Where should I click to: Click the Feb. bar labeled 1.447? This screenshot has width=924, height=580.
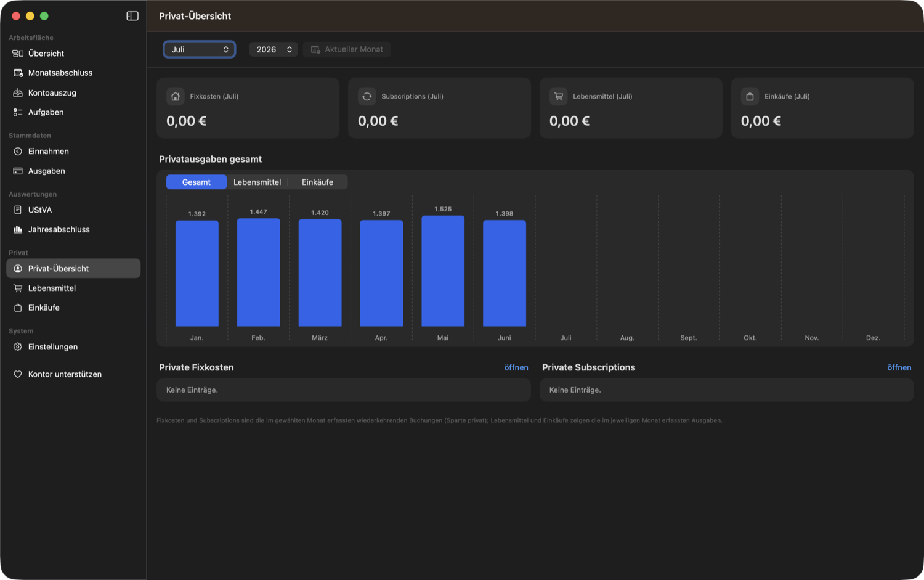(x=258, y=272)
